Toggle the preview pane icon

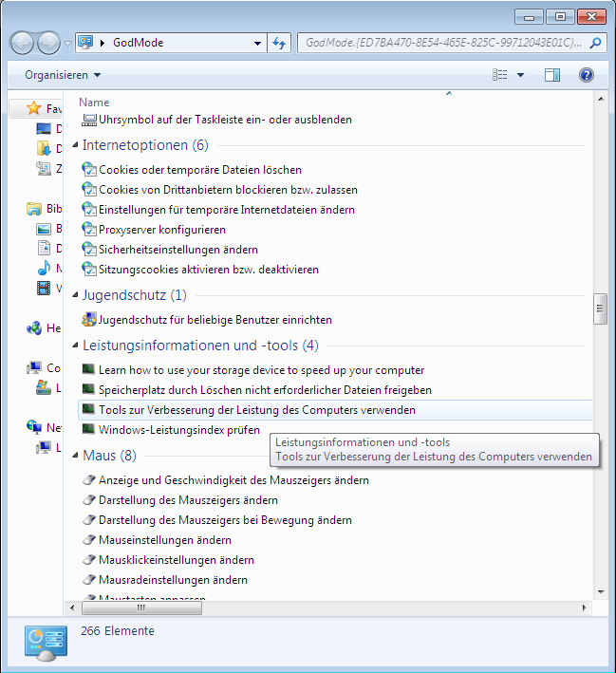click(552, 75)
